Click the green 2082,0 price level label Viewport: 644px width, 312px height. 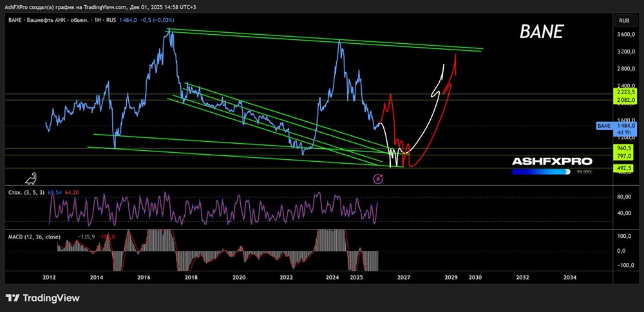(x=625, y=100)
